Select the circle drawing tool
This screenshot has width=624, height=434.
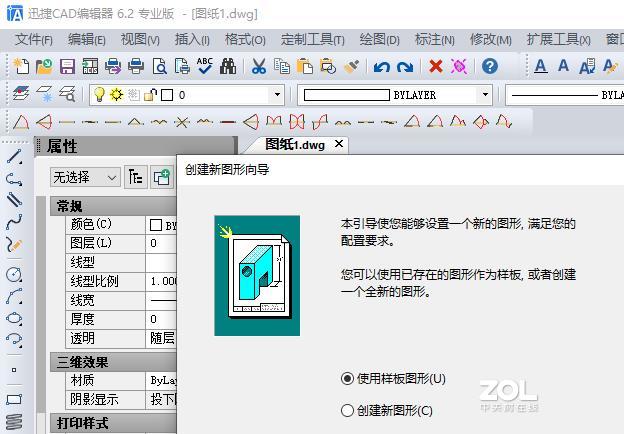14,274
